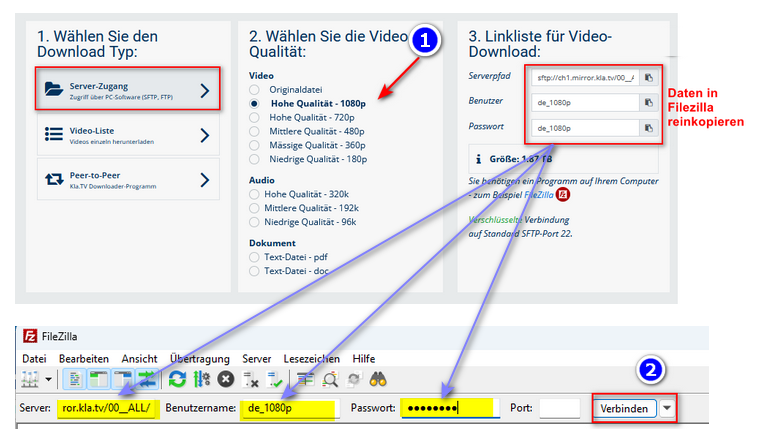Select Niedrige Qualität - 96k audio
The height and width of the screenshot is (429, 763).
[254, 222]
